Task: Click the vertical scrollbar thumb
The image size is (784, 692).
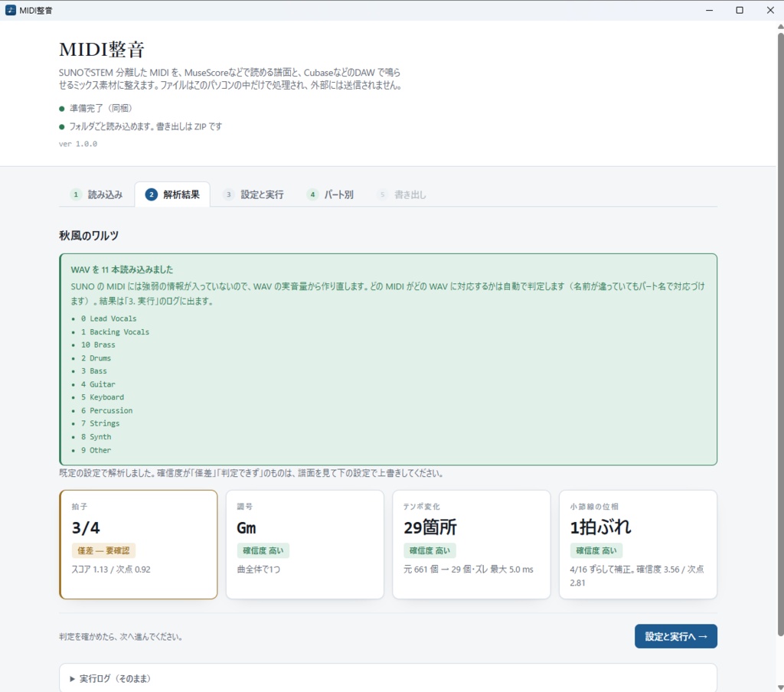Action: (x=780, y=334)
